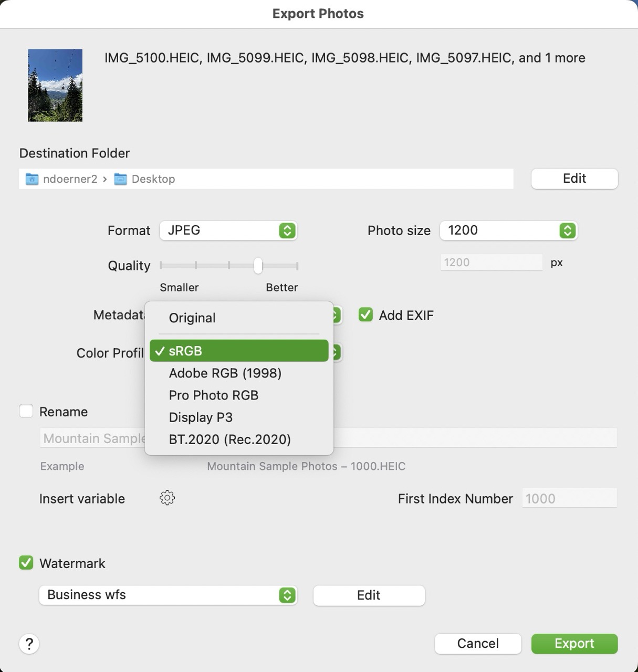Choose Adobe RGB (1998) color profile
The height and width of the screenshot is (672, 638).
click(225, 373)
